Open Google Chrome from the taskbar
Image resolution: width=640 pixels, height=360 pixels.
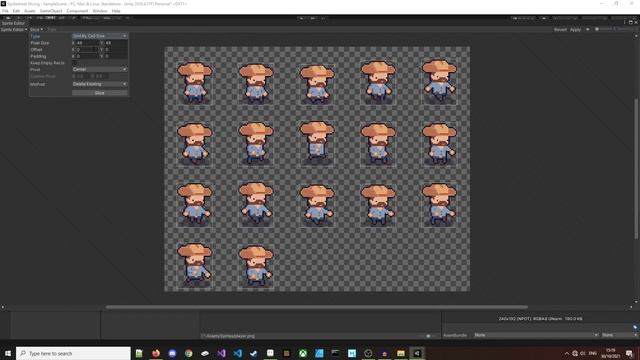click(188, 353)
